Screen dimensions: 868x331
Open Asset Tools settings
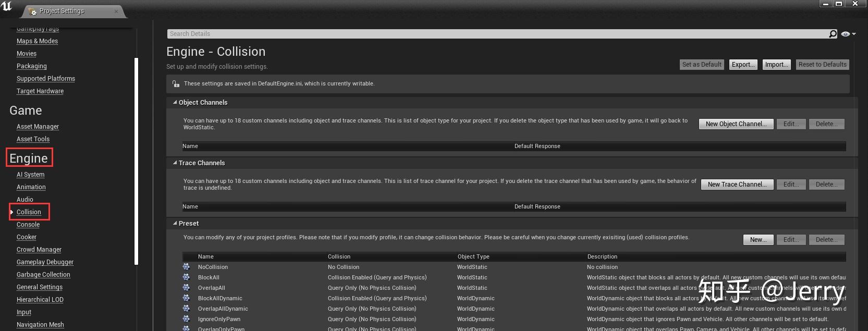coord(33,139)
